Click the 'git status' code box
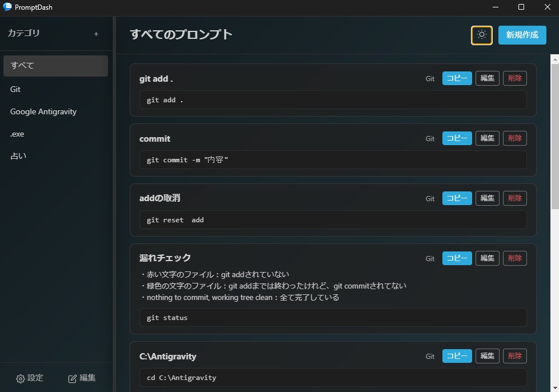559x392 pixels. click(x=333, y=318)
